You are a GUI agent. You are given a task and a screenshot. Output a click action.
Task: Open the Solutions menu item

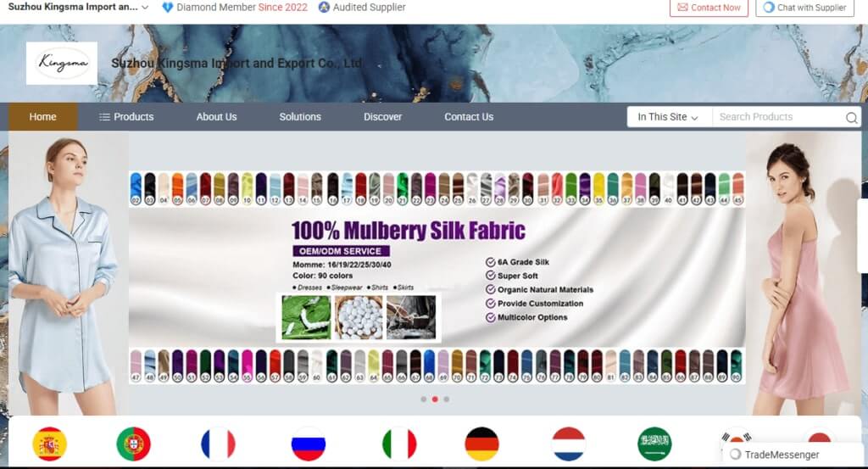[x=300, y=117]
